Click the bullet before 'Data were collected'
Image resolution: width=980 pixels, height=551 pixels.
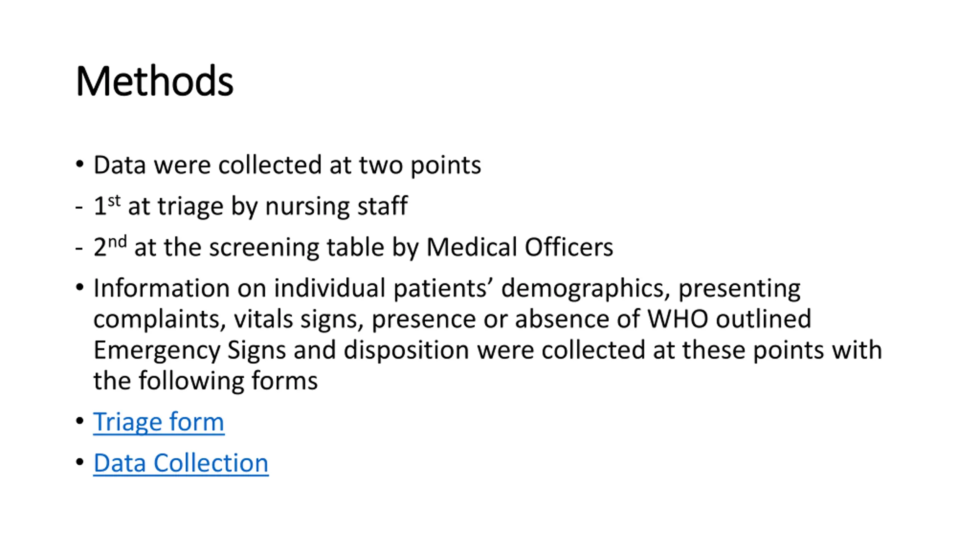pyautogui.click(x=80, y=164)
